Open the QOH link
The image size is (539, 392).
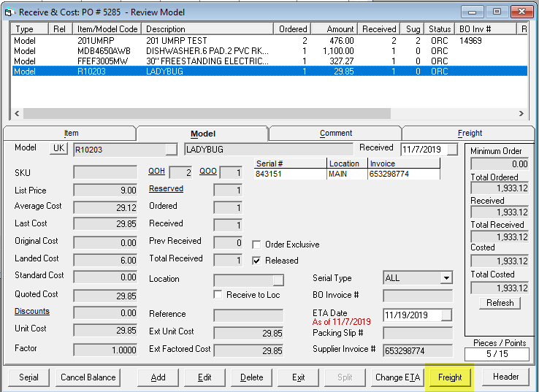(156, 171)
